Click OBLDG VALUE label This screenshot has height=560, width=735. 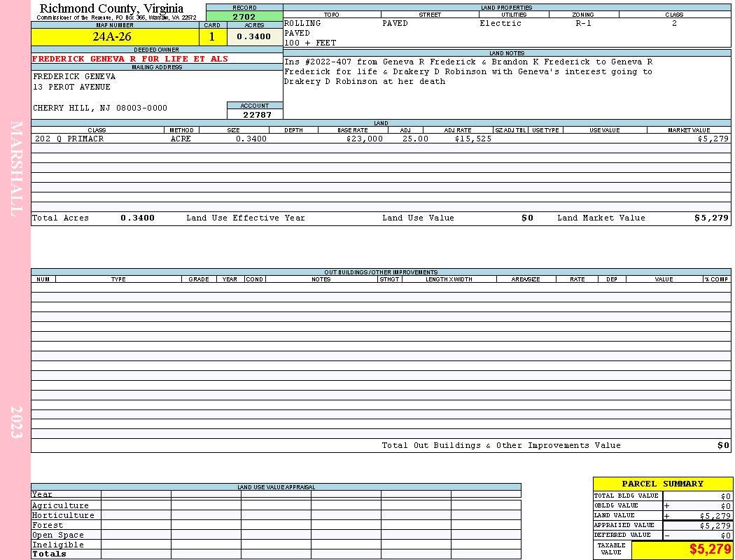(x=616, y=505)
